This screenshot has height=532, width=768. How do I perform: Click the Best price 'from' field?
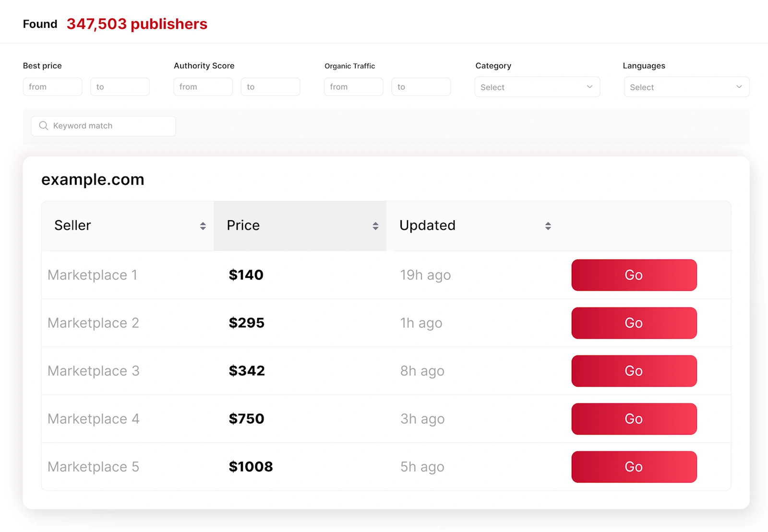52,87
